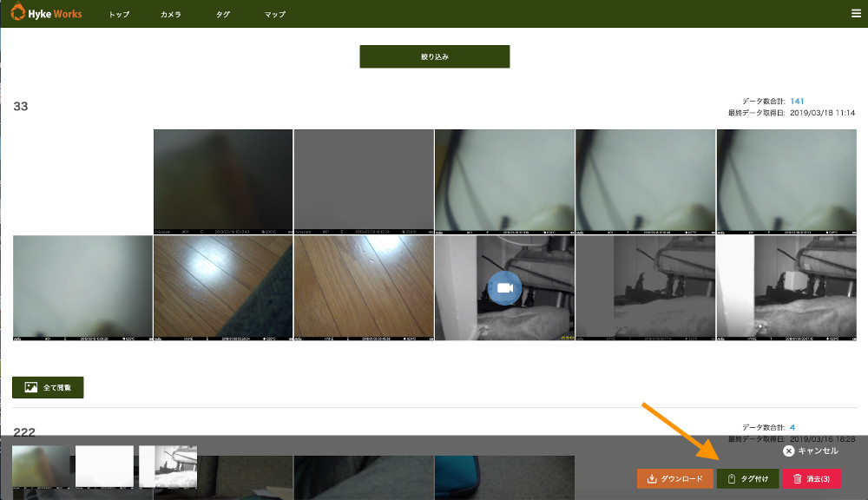Select the dark blurry first-row thumbnail
This screenshot has width=868, height=500.
coord(223,181)
